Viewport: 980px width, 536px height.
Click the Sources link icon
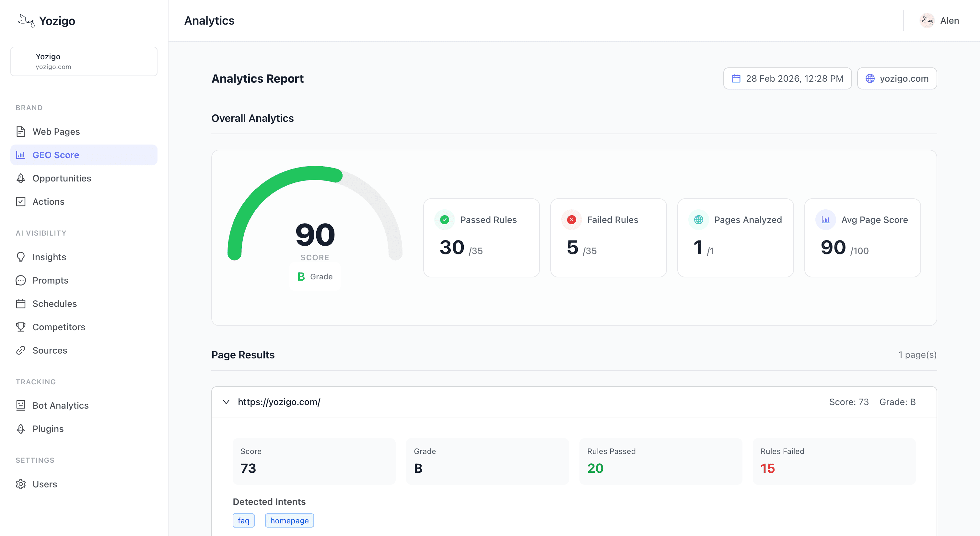coord(21,350)
